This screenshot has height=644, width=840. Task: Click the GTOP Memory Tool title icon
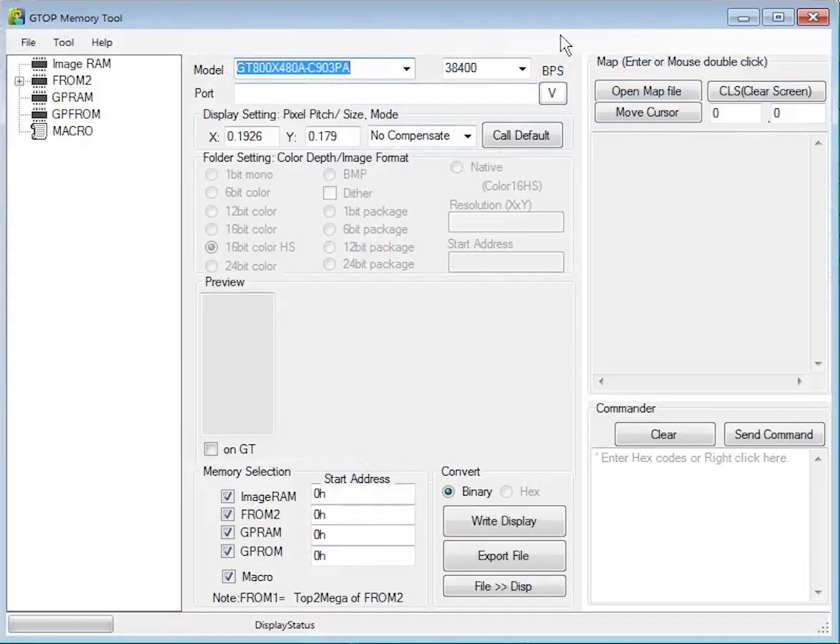[16, 17]
